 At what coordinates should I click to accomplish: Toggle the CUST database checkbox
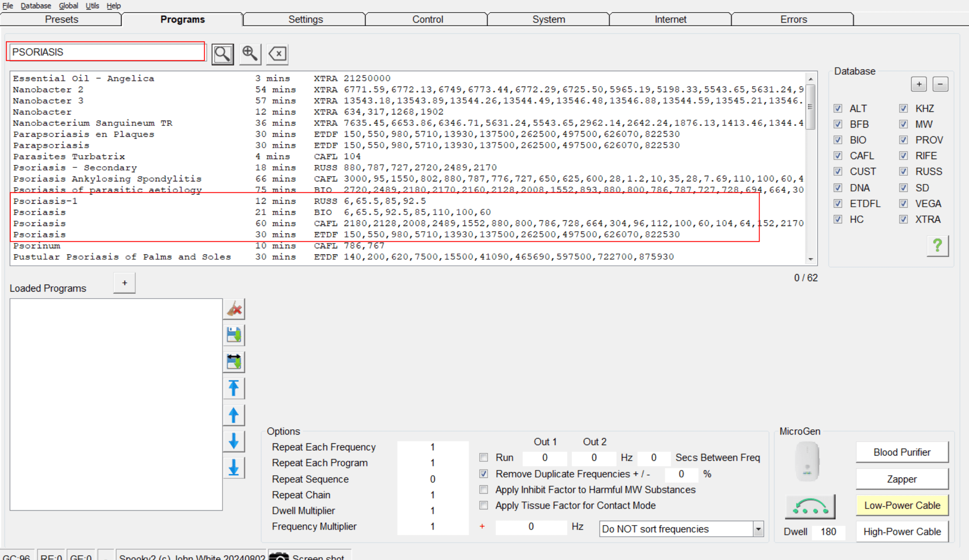point(838,171)
